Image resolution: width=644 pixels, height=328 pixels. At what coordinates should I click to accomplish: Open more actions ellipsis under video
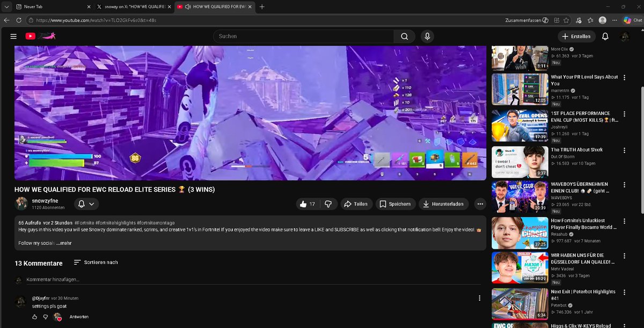pyautogui.click(x=480, y=204)
